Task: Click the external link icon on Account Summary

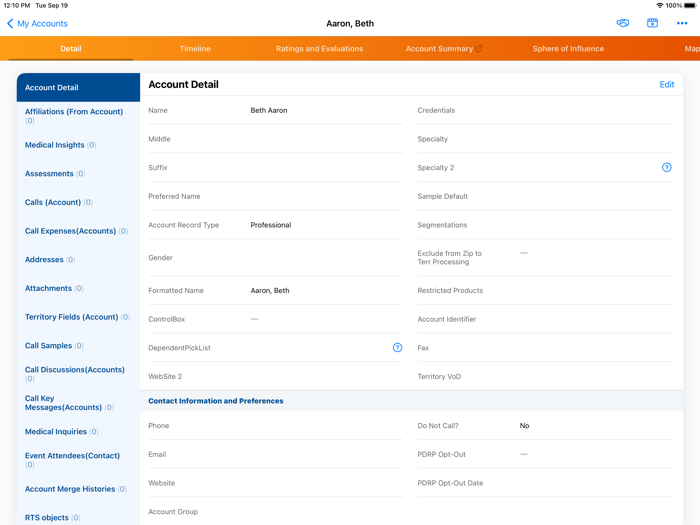Action: click(479, 49)
